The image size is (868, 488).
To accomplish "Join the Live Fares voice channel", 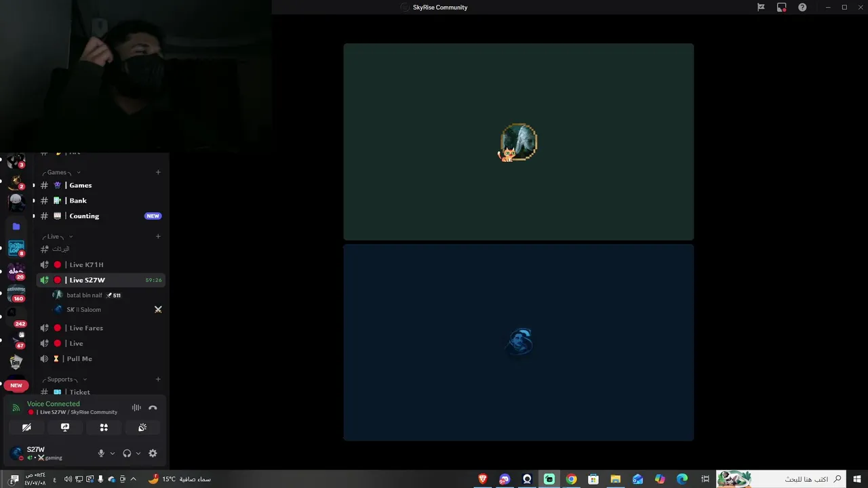I will tap(100, 328).
